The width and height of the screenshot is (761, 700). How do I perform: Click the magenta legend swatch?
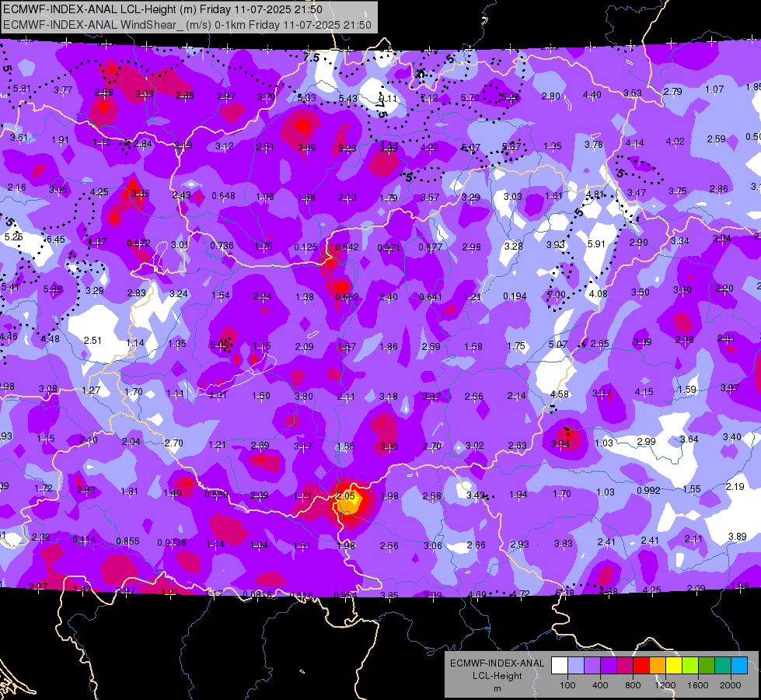(625, 666)
